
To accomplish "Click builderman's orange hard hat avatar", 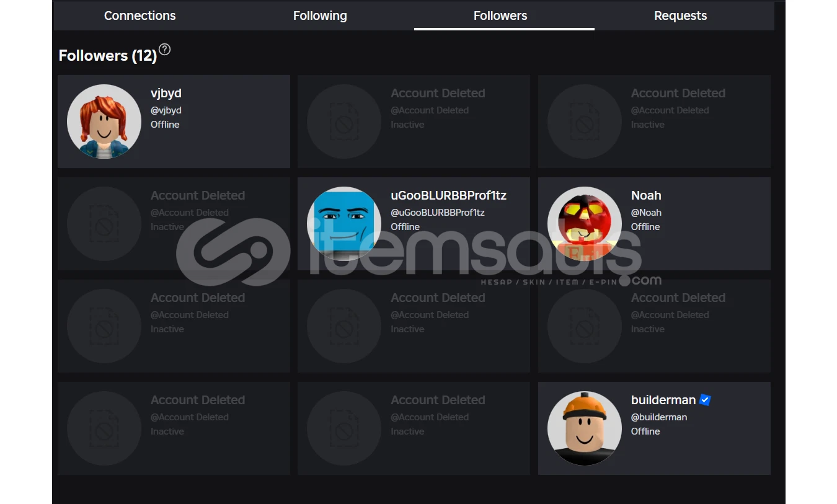I will tap(585, 428).
